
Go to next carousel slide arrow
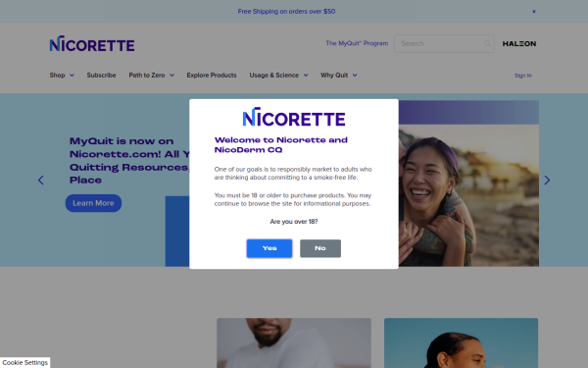coord(547,181)
